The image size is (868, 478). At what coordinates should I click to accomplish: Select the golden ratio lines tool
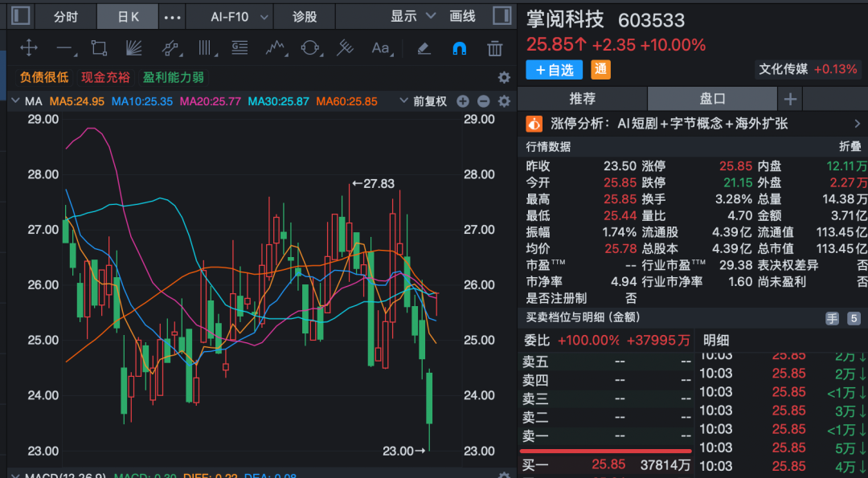click(240, 48)
